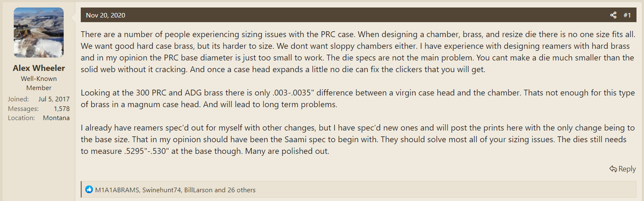Screen dimensions: 644x201
Task: Click the 1,578 messages count
Action: point(62,109)
